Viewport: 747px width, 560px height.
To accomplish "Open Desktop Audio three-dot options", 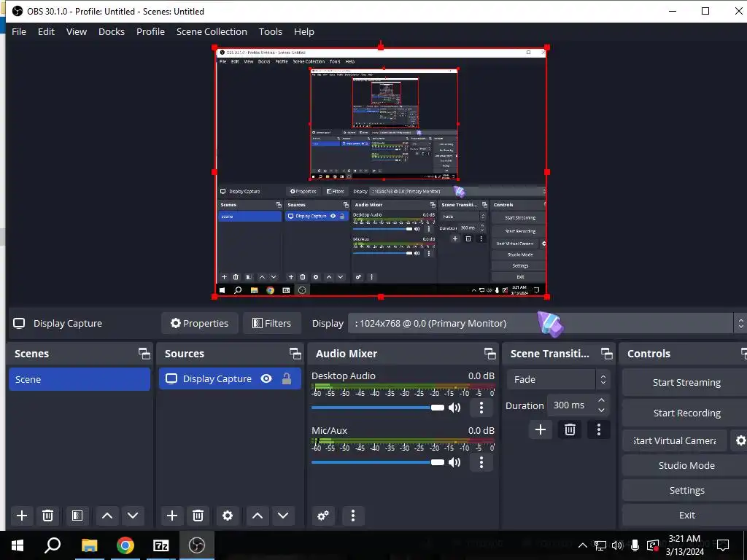I will [481, 408].
